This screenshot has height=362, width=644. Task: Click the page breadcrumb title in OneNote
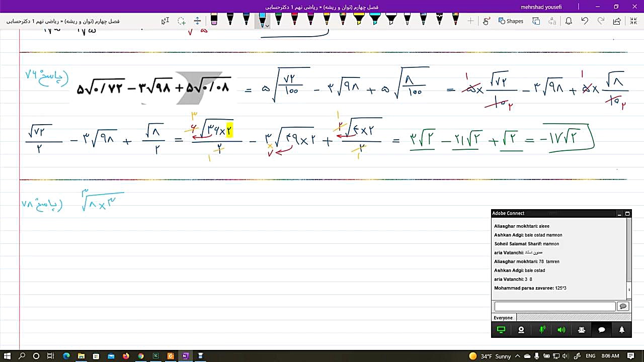pos(63,21)
